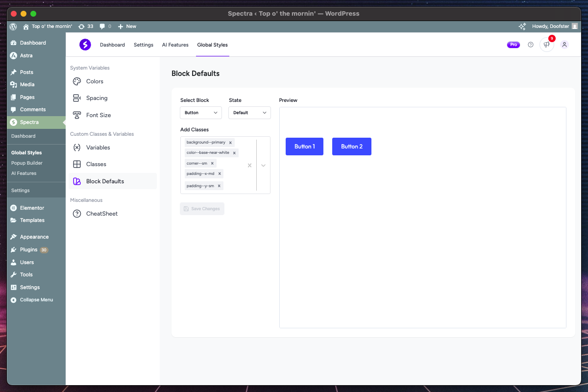Click the Button 2 preview button
The image size is (588, 392).
(x=351, y=147)
